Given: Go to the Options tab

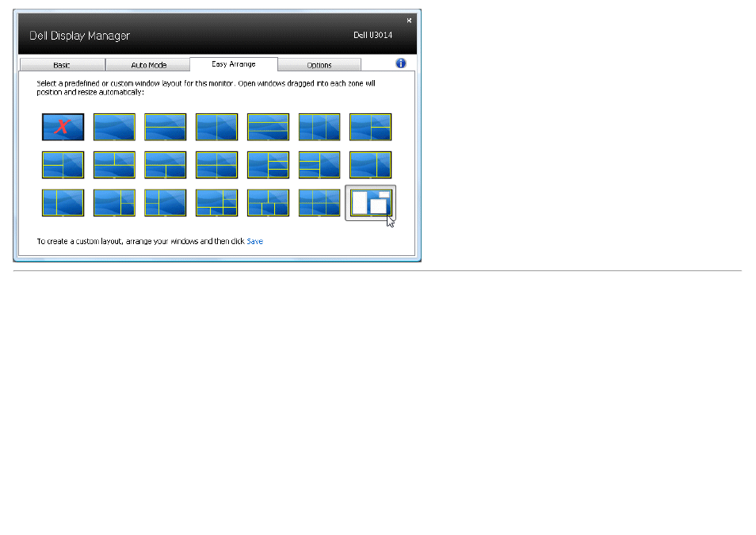Looking at the screenshot, I should click(x=319, y=65).
